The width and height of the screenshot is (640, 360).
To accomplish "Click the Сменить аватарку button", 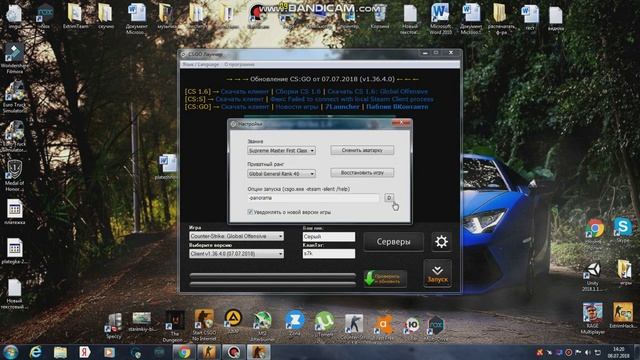I will click(362, 150).
